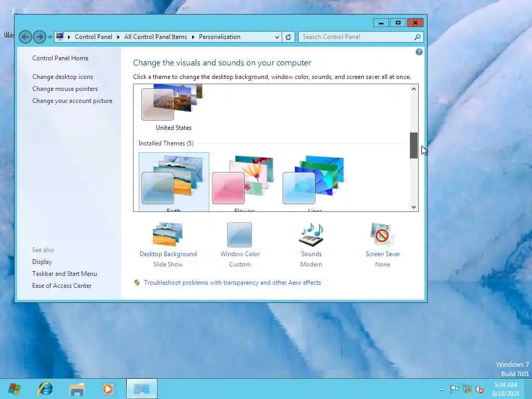Open Action Center flag tray icon

coord(454,389)
